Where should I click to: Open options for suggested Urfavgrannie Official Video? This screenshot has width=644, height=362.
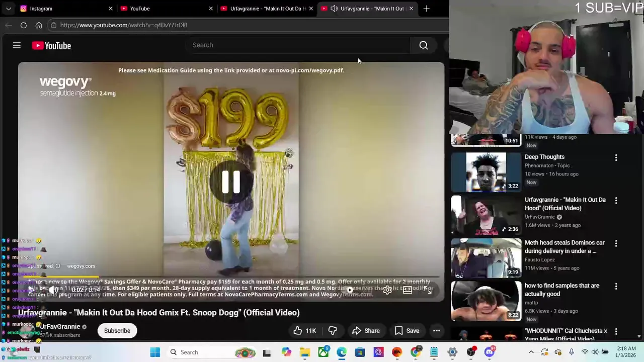(x=616, y=201)
